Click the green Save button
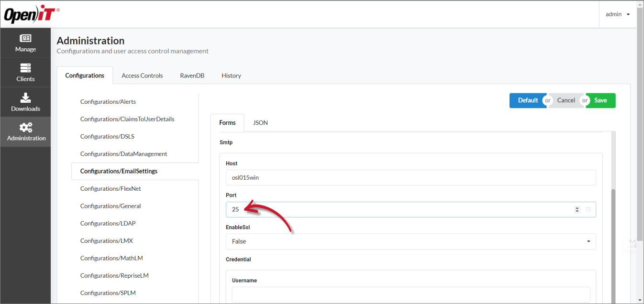Viewport: 644px width, 304px height. tap(600, 100)
